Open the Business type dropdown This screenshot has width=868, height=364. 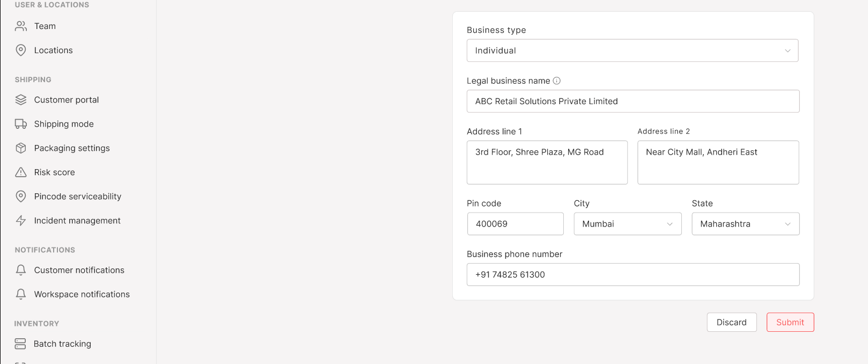point(632,50)
